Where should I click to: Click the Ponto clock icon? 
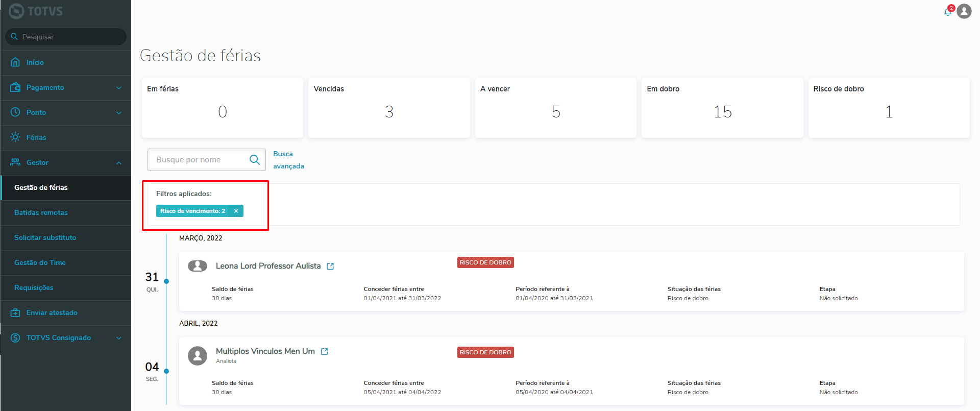pos(15,112)
